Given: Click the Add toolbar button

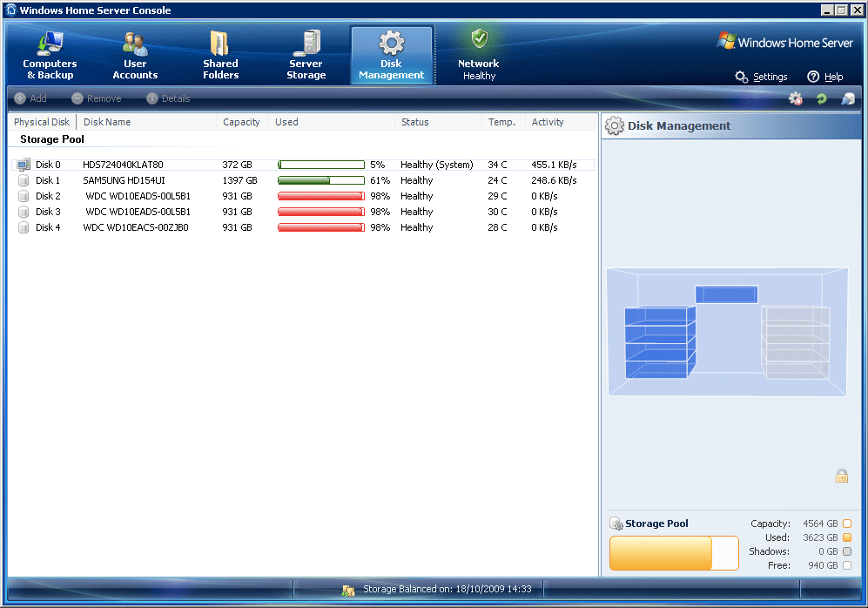Looking at the screenshot, I should point(30,98).
